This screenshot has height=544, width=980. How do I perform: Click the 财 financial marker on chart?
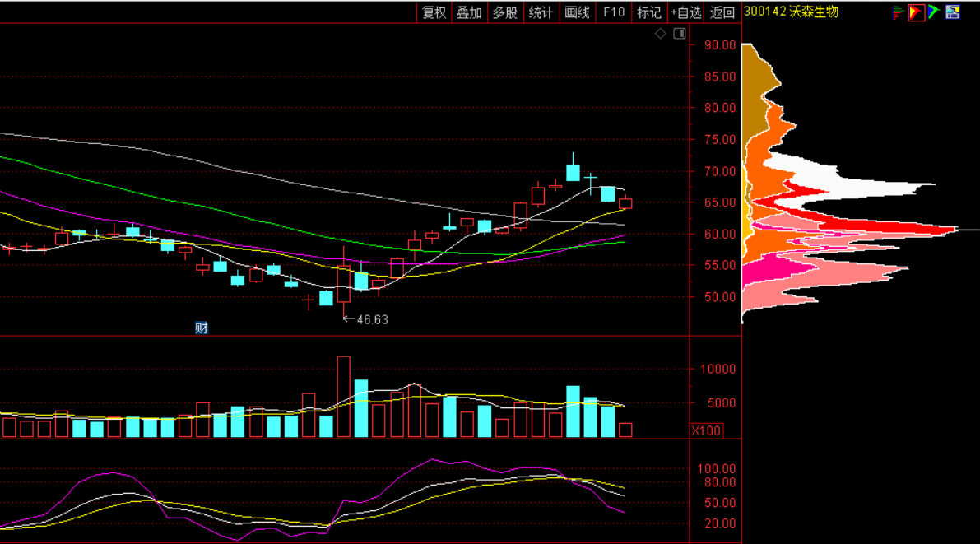pos(201,328)
